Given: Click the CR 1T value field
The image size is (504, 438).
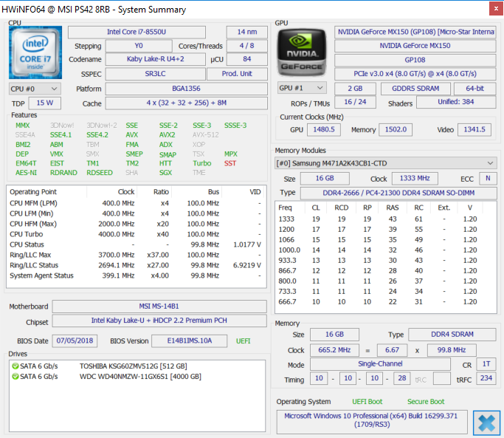Looking at the screenshot, I should (x=486, y=363).
